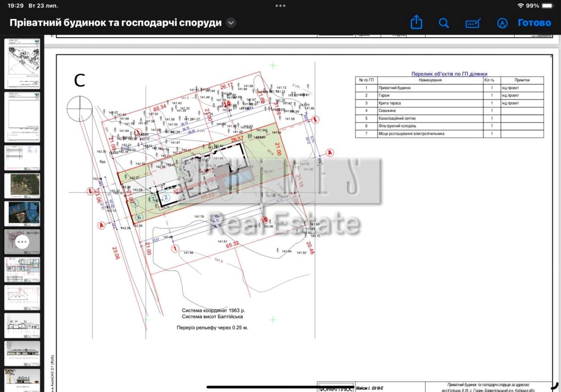Tap the Share icon in toolbar
561x392 pixels.
point(416,22)
